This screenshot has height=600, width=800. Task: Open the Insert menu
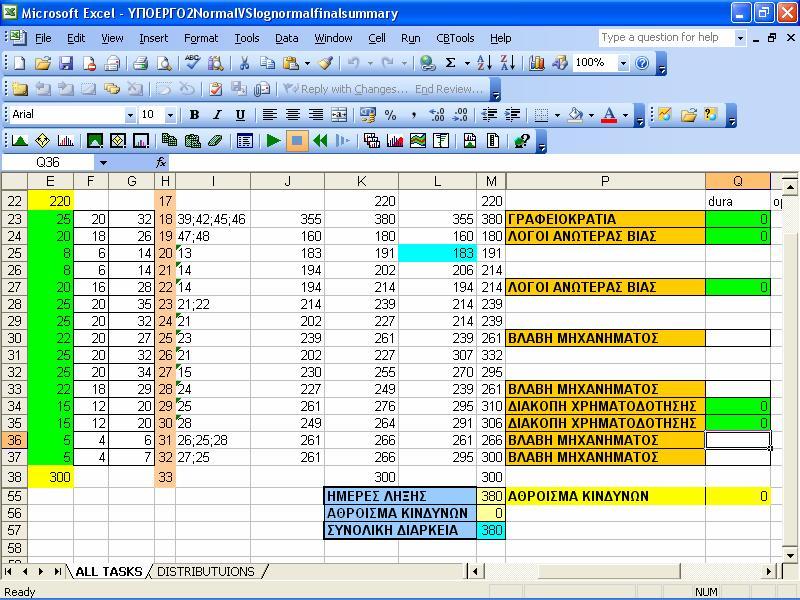tap(153, 38)
